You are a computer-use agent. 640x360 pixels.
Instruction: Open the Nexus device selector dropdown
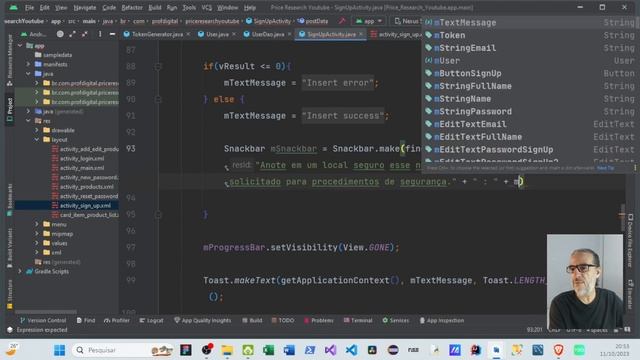coord(407,21)
